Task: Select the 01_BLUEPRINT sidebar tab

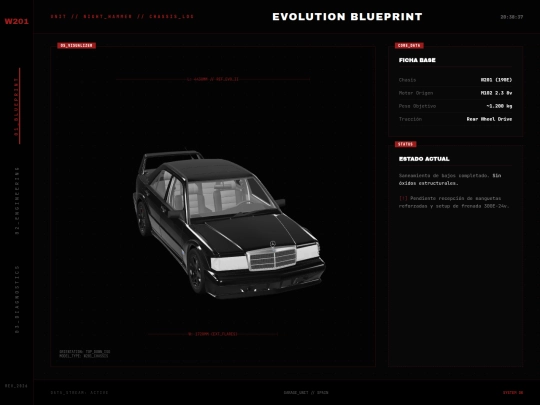Action: [x=16, y=106]
